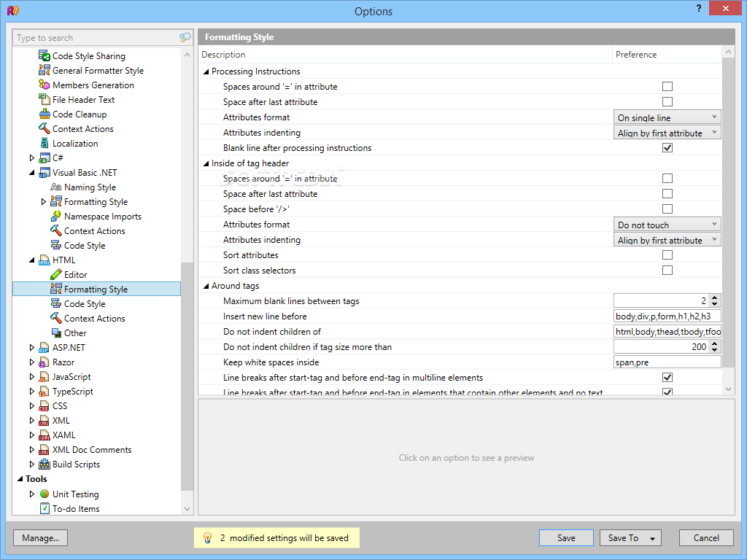747x560 pixels.
Task: Select ASP.NET icon
Action: [44, 348]
